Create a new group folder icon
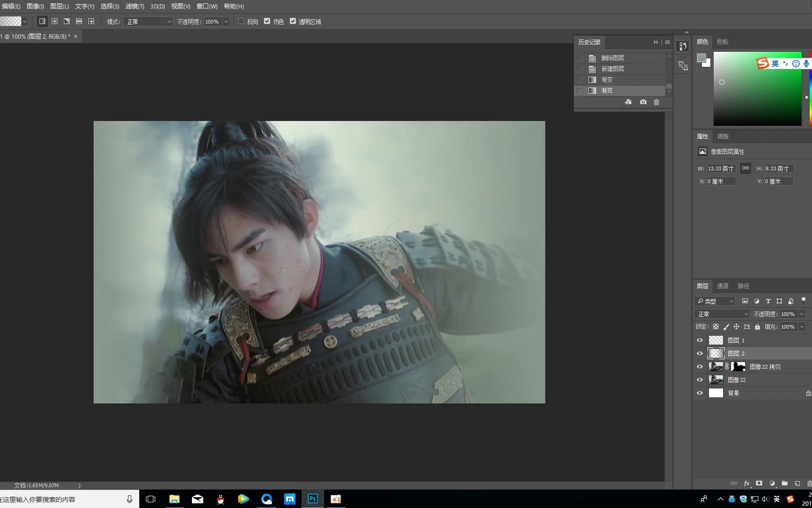Viewport: 812px width, 508px height. [x=785, y=484]
